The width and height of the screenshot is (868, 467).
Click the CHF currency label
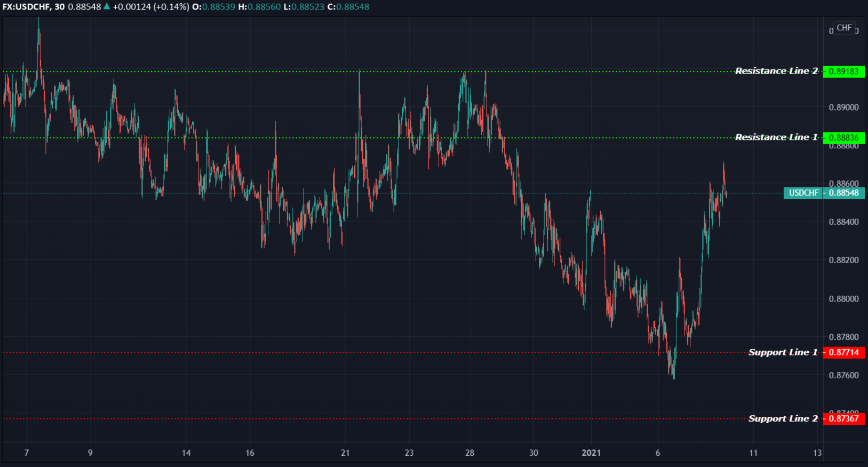pyautogui.click(x=844, y=28)
